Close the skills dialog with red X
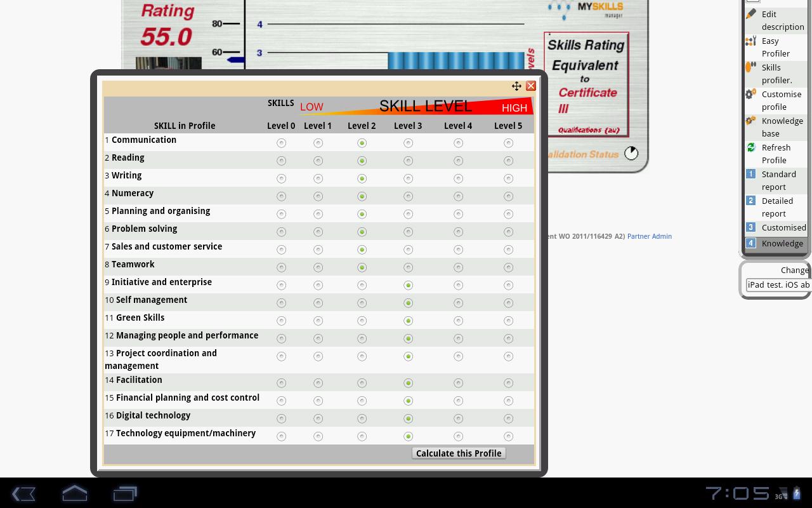 531,86
